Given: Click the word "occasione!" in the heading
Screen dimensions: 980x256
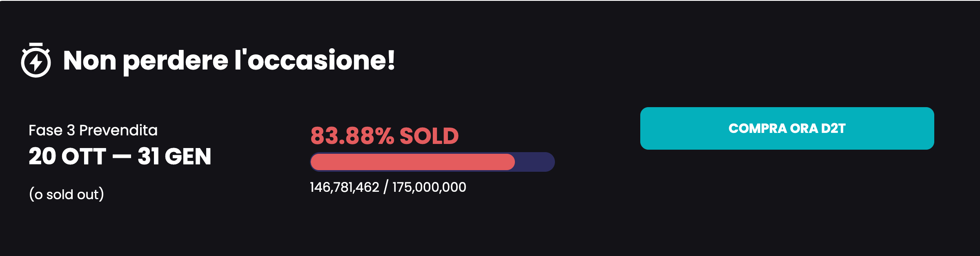Looking at the screenshot, I should pyautogui.click(x=321, y=61).
